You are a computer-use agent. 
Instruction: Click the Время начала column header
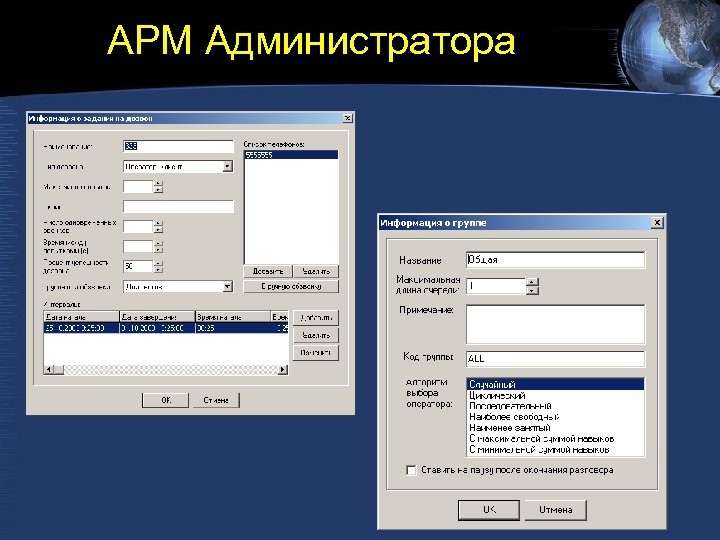coord(233,317)
